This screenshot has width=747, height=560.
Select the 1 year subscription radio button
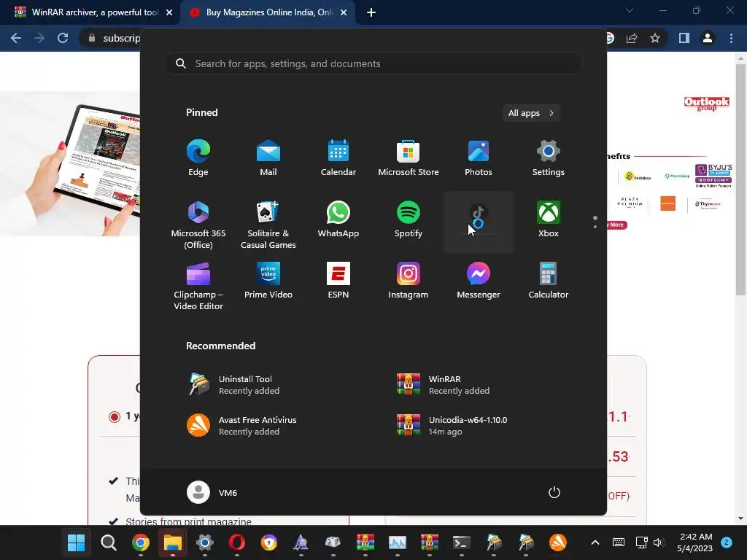115,417
